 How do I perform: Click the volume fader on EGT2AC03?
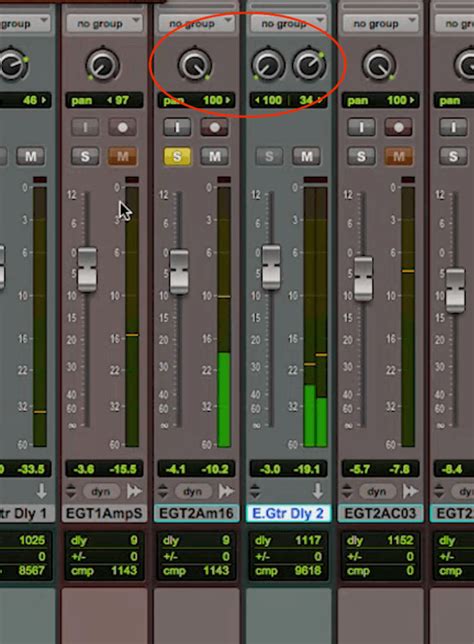coord(363,279)
